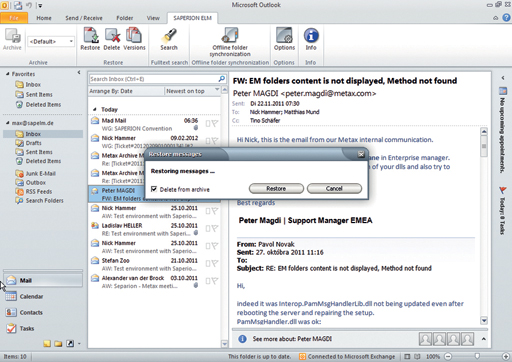Click the Connected to Microsoft Exchange status

pyautogui.click(x=347, y=356)
